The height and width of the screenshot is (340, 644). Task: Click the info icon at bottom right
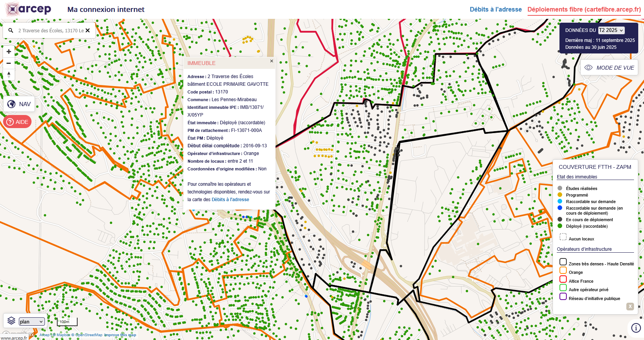[636, 328]
